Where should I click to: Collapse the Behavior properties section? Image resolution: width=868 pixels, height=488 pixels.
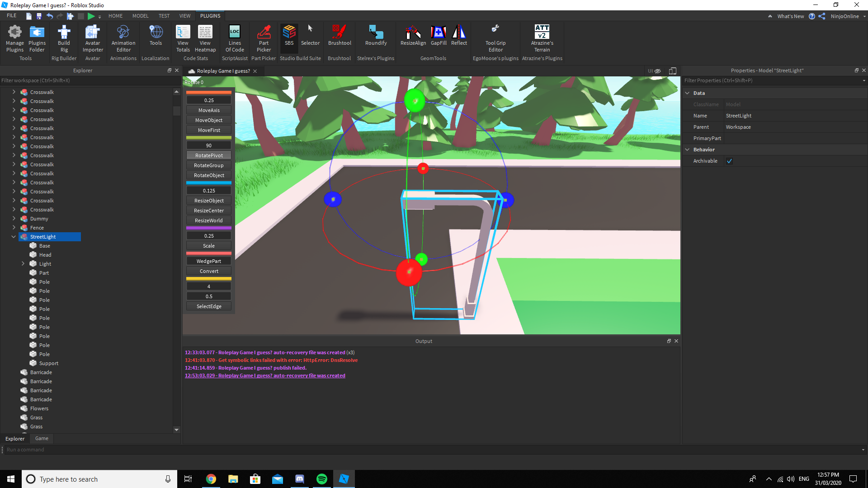coord(687,150)
